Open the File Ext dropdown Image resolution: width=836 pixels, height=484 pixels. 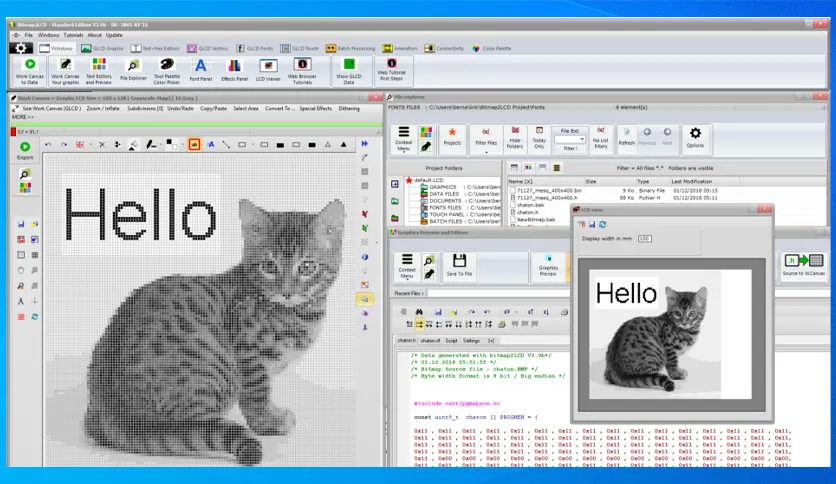click(569, 140)
